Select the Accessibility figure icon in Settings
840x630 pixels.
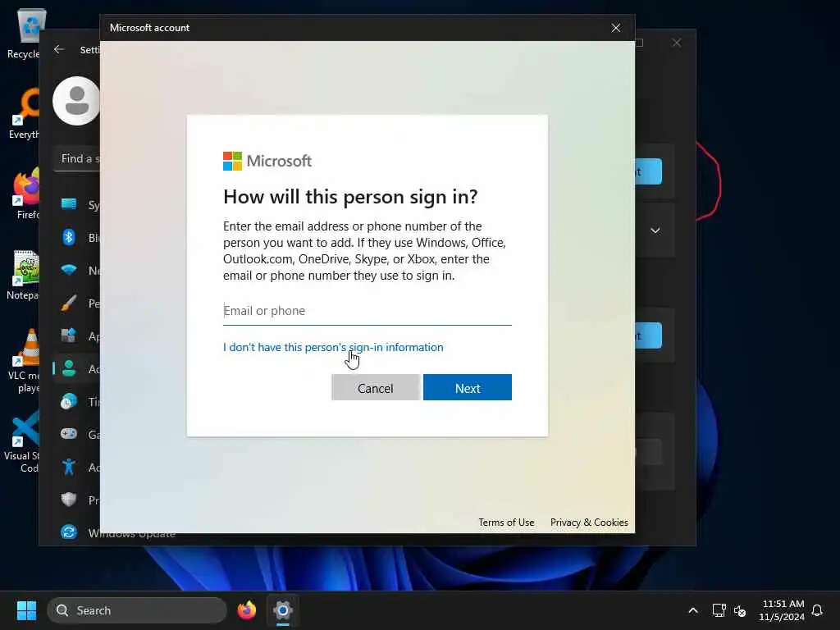point(69,467)
